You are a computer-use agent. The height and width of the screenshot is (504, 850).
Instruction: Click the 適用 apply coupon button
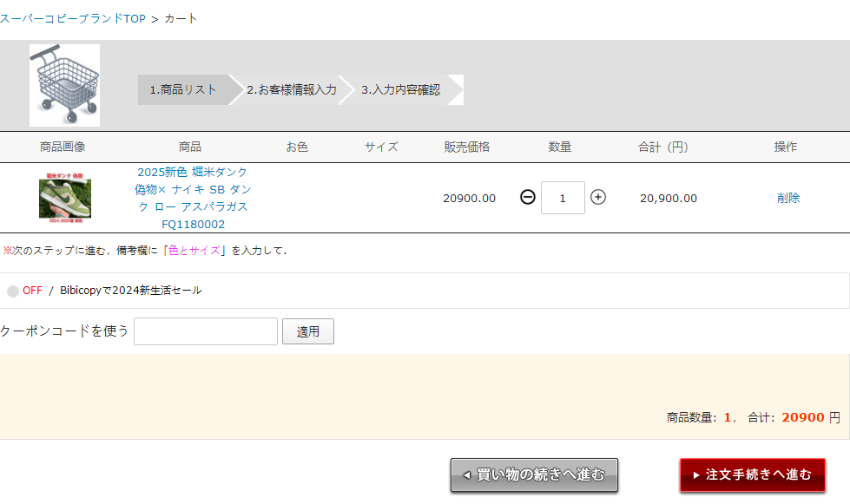point(308,331)
